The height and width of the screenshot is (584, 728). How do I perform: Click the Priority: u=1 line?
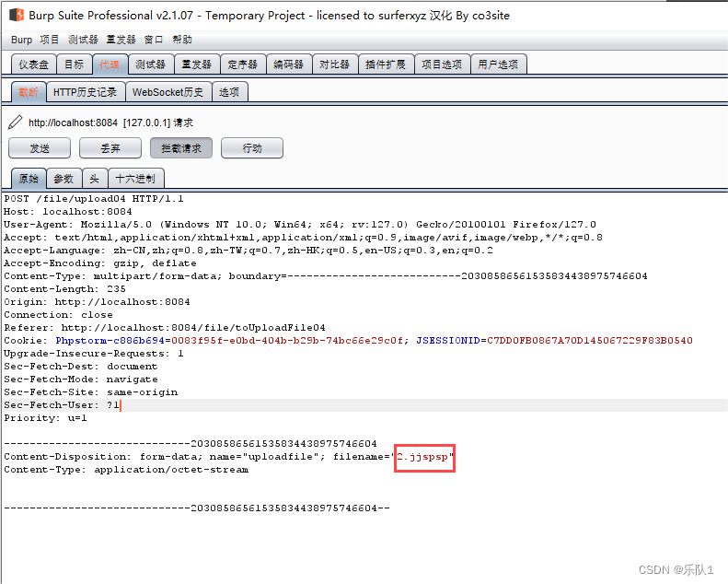[45, 418]
